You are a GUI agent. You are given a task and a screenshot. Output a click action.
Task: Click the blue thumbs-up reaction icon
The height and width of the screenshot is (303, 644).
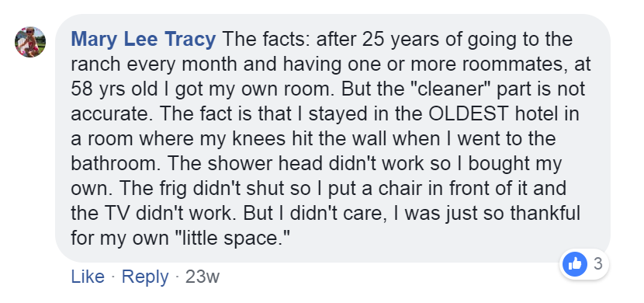[575, 264]
